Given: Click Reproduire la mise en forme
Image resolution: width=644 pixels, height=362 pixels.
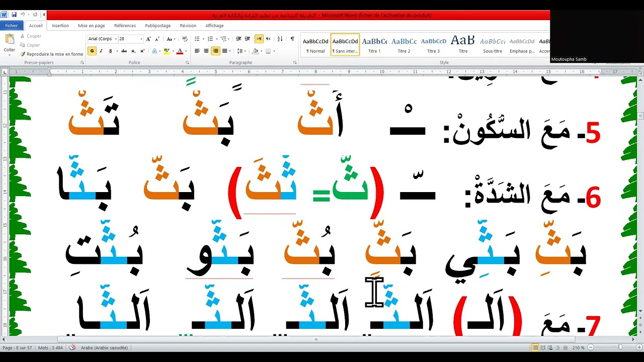Looking at the screenshot, I should pyautogui.click(x=51, y=54).
